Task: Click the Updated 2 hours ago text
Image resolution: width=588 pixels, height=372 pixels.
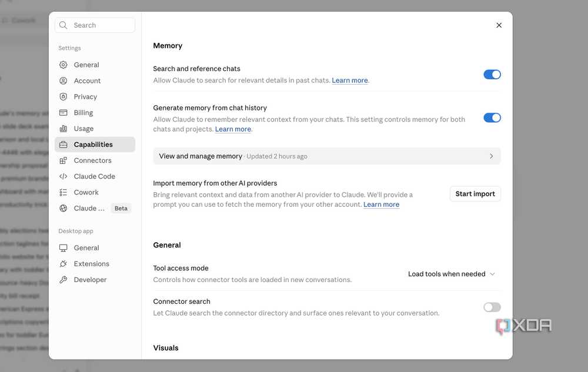Action: (277, 156)
